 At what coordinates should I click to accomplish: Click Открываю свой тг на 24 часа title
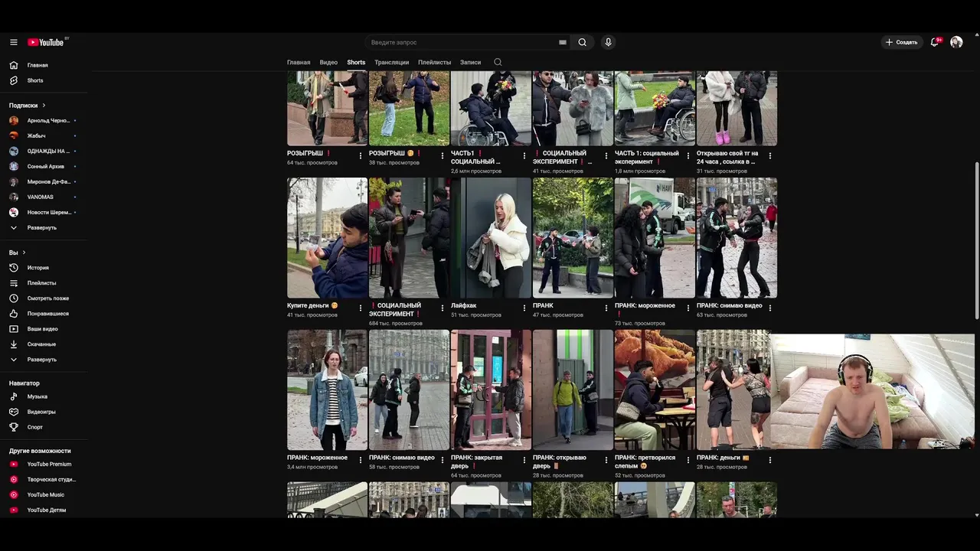(x=727, y=157)
